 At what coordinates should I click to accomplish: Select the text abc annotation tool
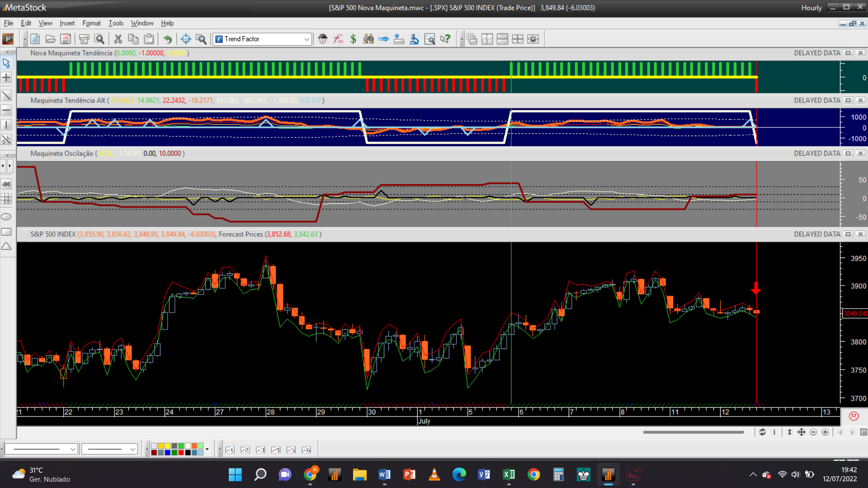[6, 184]
